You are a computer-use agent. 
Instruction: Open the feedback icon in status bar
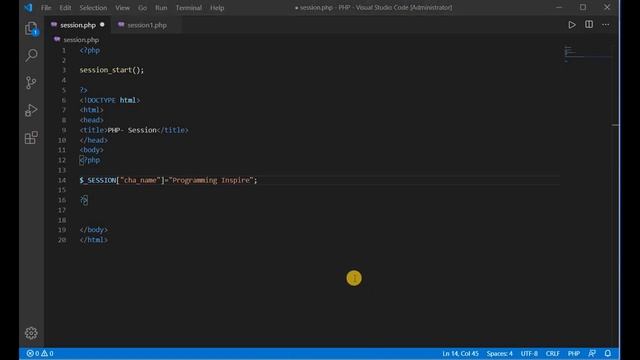(592, 353)
